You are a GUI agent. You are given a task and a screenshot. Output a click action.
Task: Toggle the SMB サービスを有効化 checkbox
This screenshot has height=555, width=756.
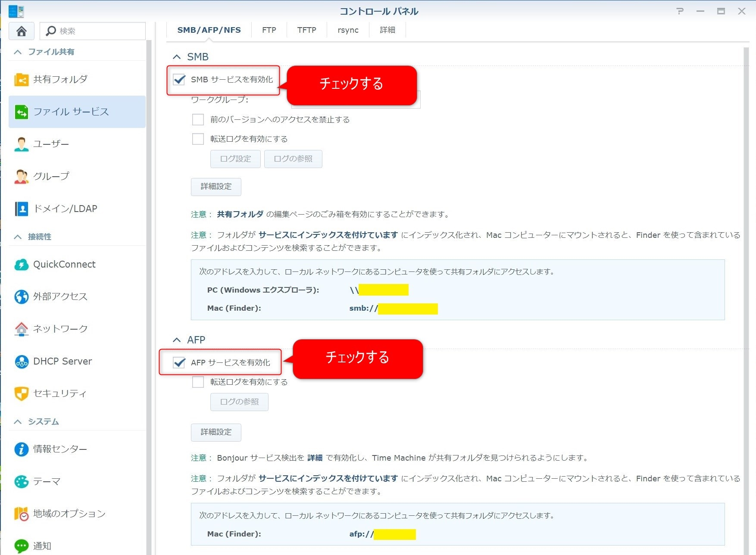tap(179, 80)
